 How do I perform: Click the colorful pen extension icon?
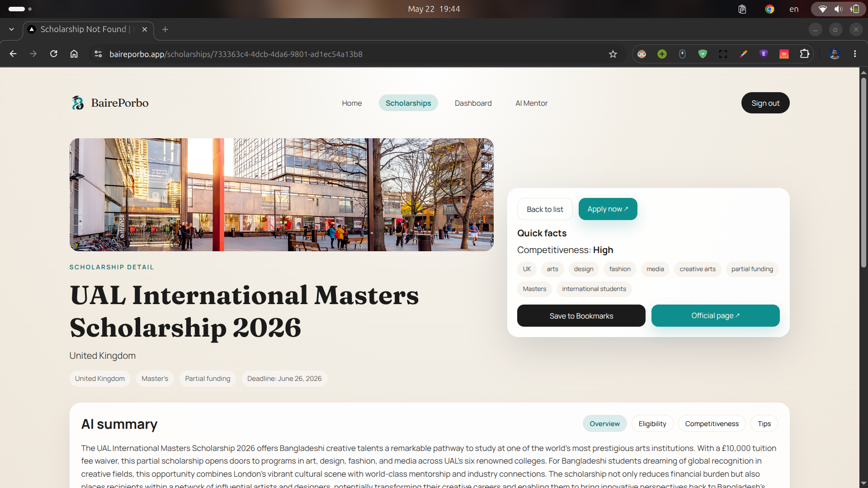[743, 54]
